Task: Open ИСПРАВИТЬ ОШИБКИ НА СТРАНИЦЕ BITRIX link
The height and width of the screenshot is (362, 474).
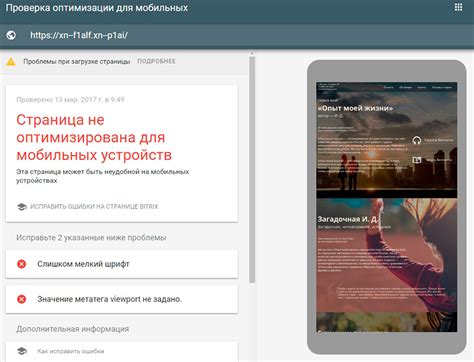Action: coord(94,207)
